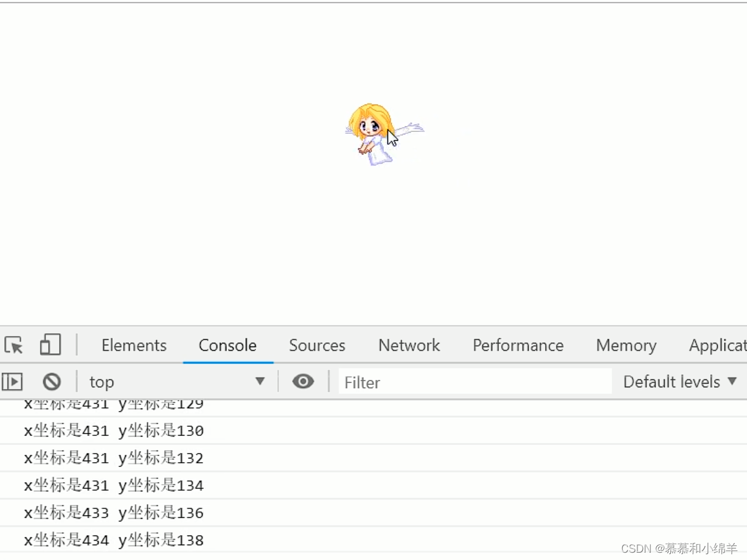Open the partially visible Application tab
747x560 pixels.
(717, 345)
